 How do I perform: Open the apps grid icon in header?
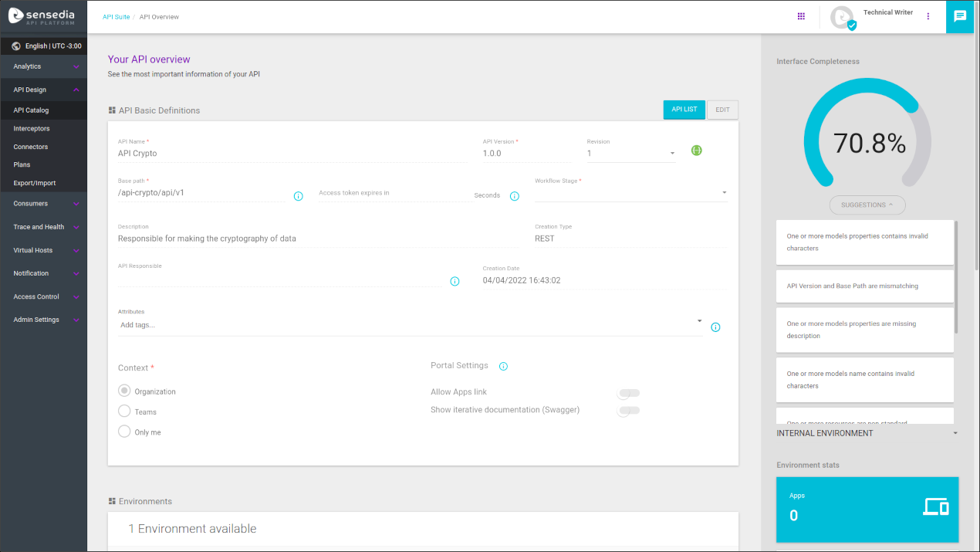tap(801, 16)
